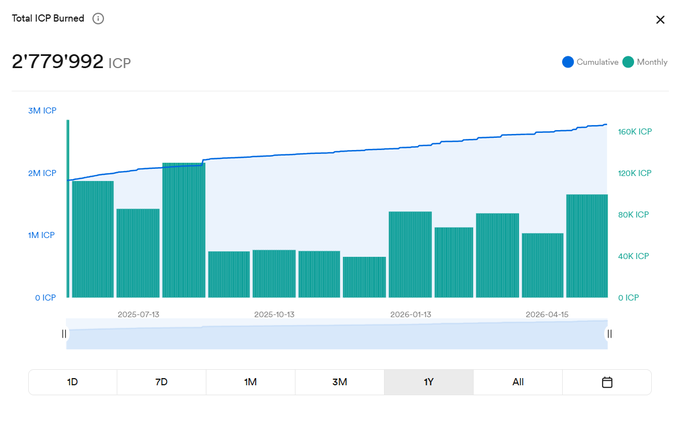680x429 pixels.
Task: Click the 2026-01-13 axis date label
Action: coord(411,314)
